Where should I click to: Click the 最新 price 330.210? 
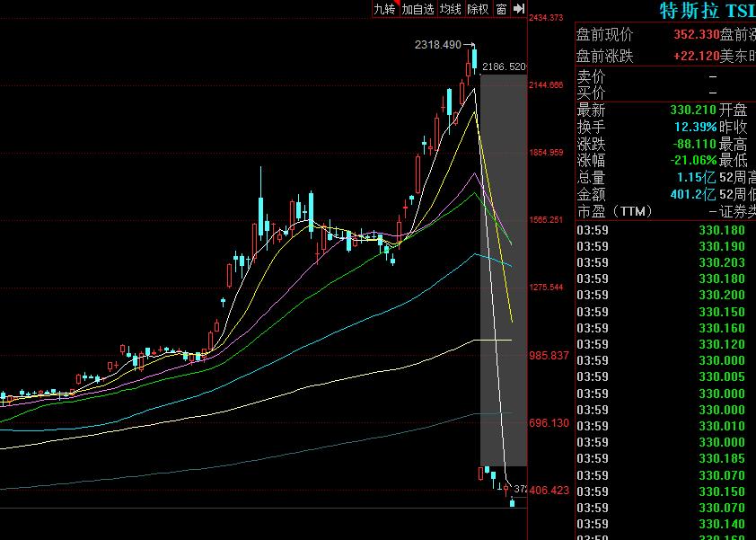[x=693, y=110]
